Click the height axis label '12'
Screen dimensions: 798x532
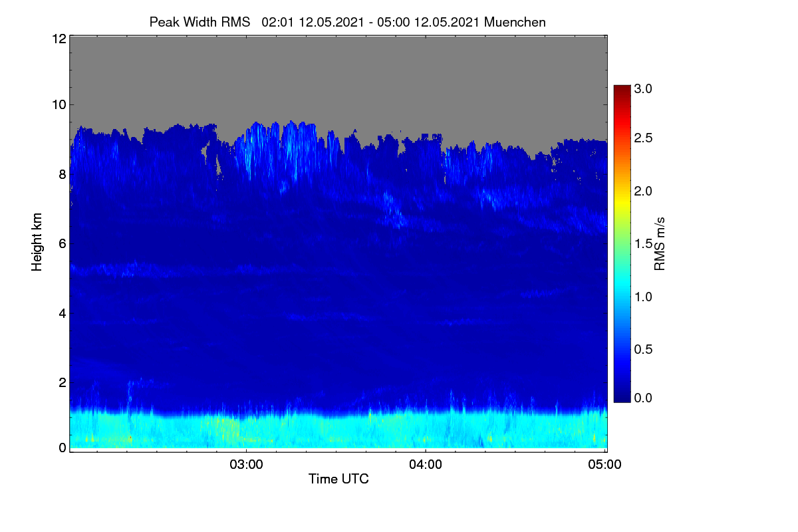click(59, 39)
